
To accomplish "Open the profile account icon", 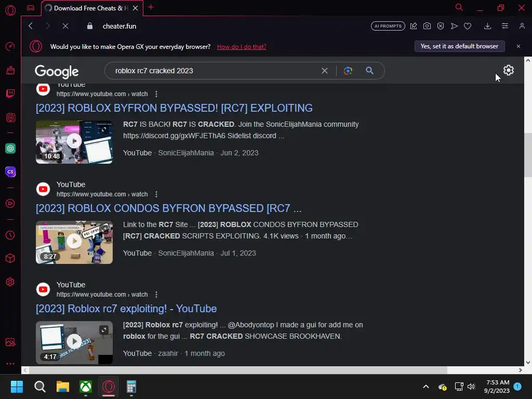I will point(522,26).
